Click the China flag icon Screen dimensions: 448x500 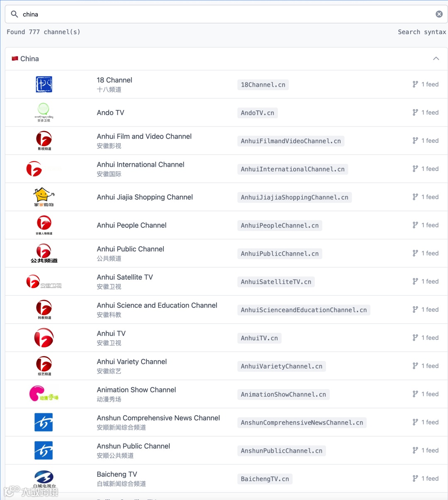point(15,59)
